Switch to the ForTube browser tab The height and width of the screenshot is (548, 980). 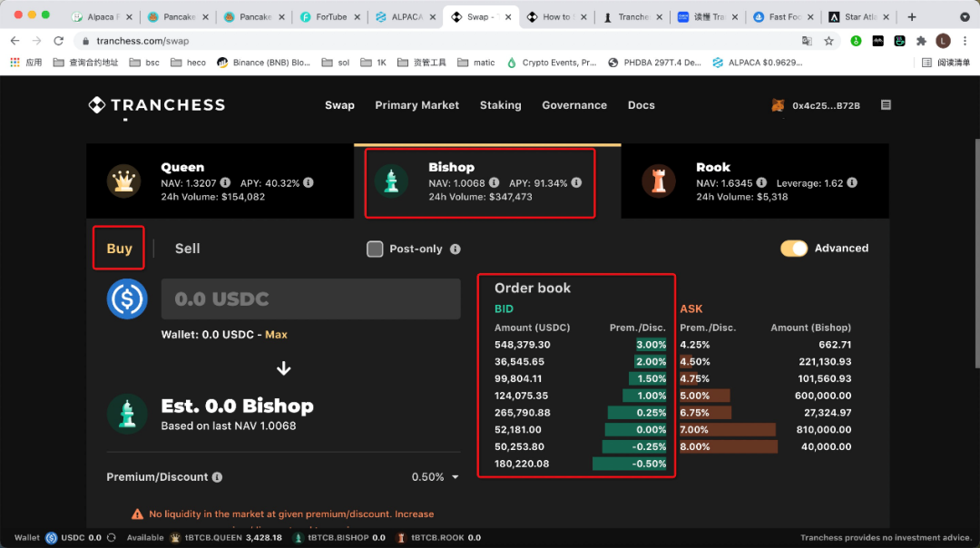tap(330, 17)
